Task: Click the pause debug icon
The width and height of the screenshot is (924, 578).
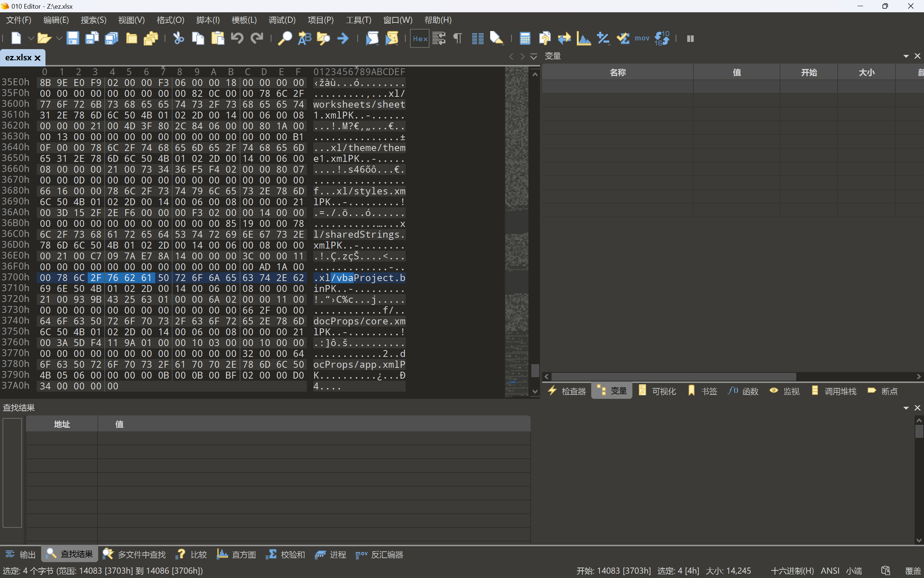Action: click(x=690, y=38)
